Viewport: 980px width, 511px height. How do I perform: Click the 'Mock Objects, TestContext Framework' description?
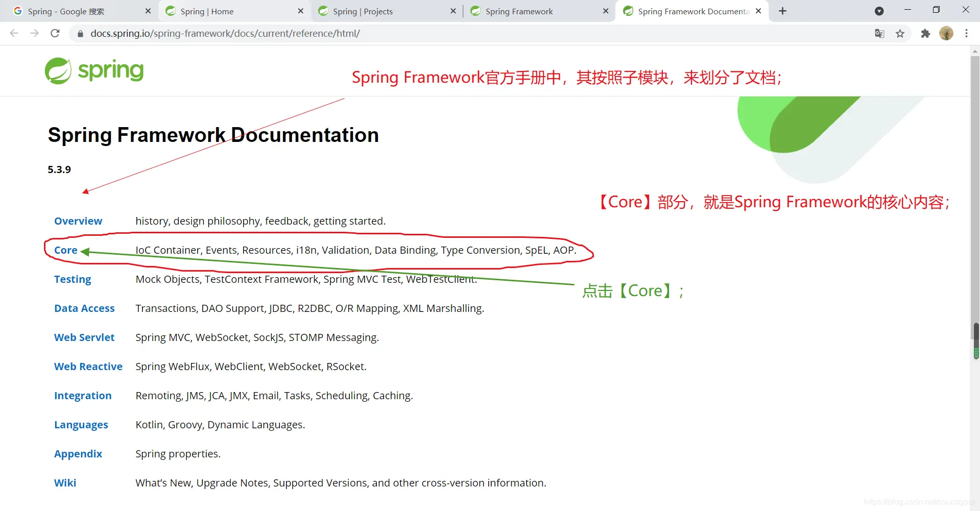(306, 279)
